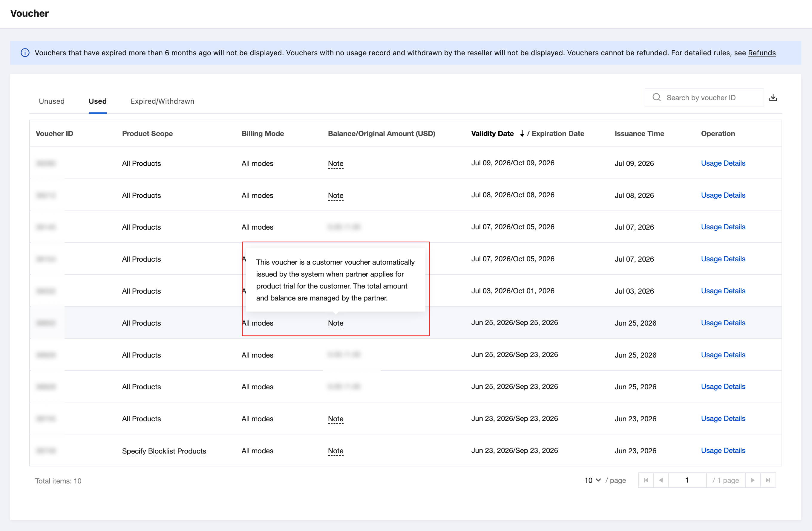Focus the Search by voucher ID field
The height and width of the screenshot is (531, 812).
(704, 98)
